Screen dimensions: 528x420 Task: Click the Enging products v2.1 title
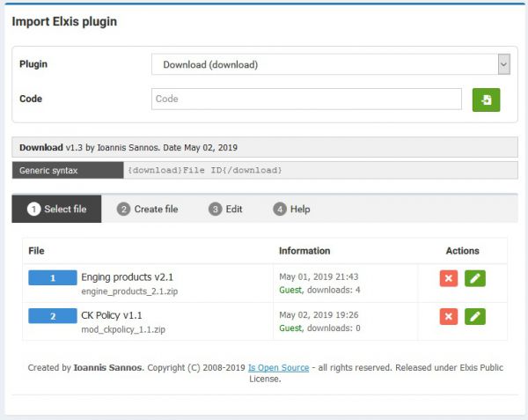click(127, 277)
